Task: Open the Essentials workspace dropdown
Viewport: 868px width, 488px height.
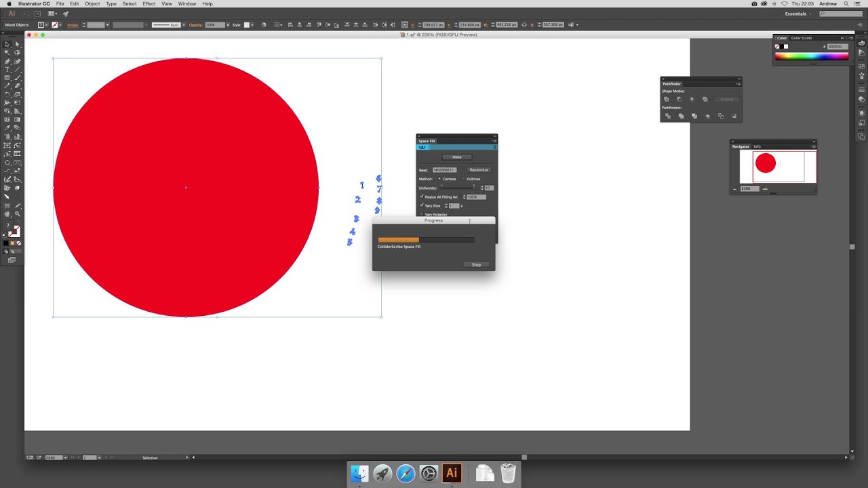Action: pyautogui.click(x=798, y=14)
